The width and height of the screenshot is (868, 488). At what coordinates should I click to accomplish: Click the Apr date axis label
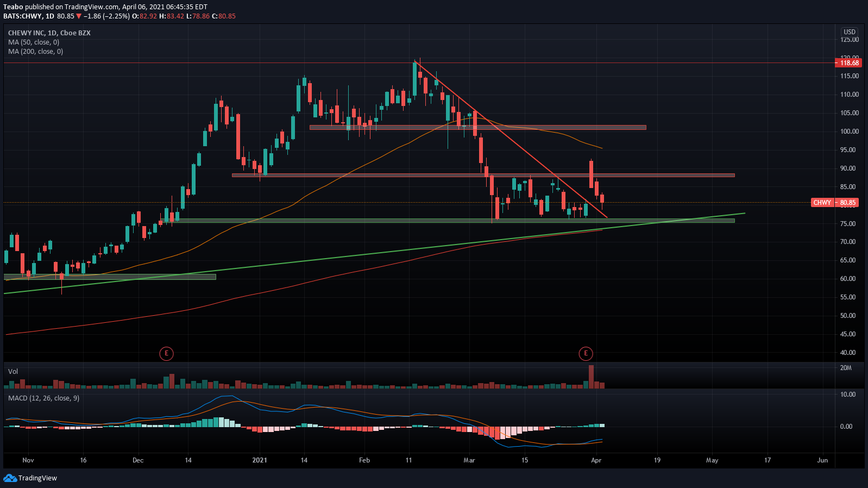pos(596,460)
